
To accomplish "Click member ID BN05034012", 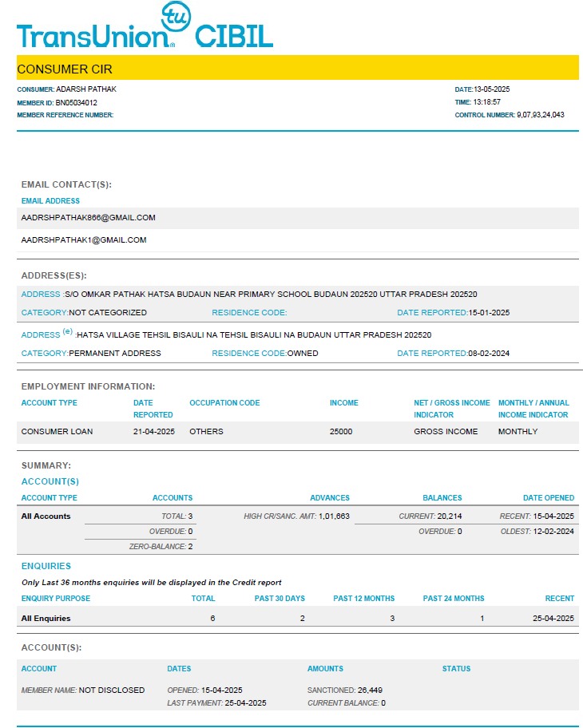I will tap(76, 102).
